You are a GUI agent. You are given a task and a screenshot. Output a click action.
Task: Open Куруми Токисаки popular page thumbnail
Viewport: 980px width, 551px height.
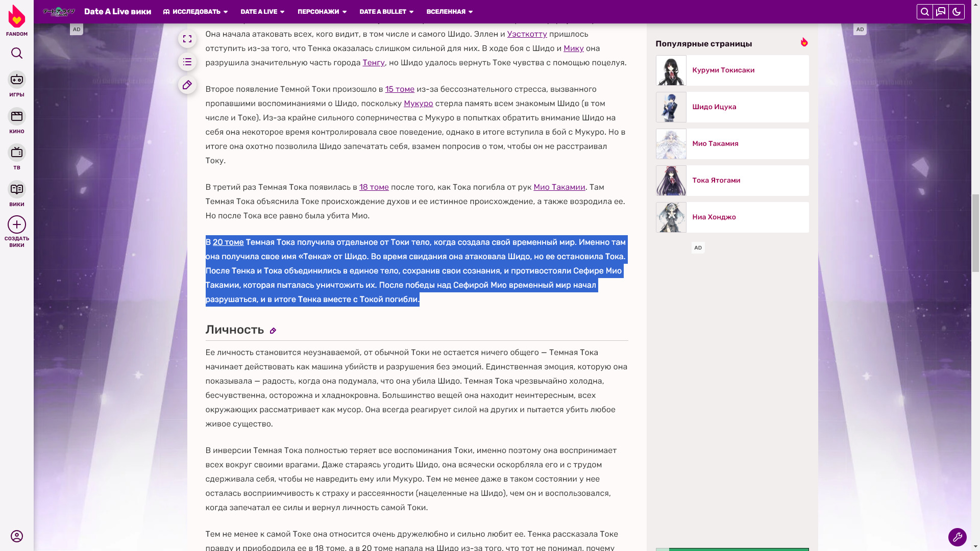pos(671,70)
